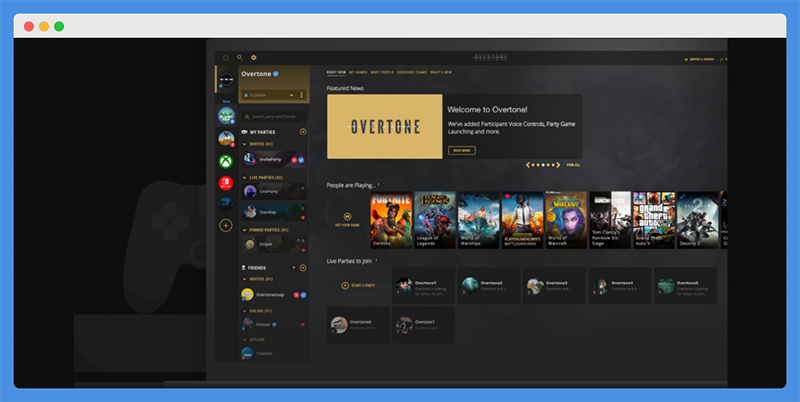Join the Overtone5 live party card
The height and width of the screenshot is (402, 800).
[x=685, y=286]
